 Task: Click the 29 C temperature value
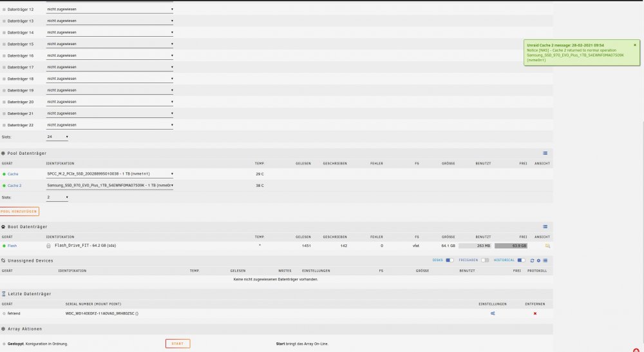click(260, 174)
